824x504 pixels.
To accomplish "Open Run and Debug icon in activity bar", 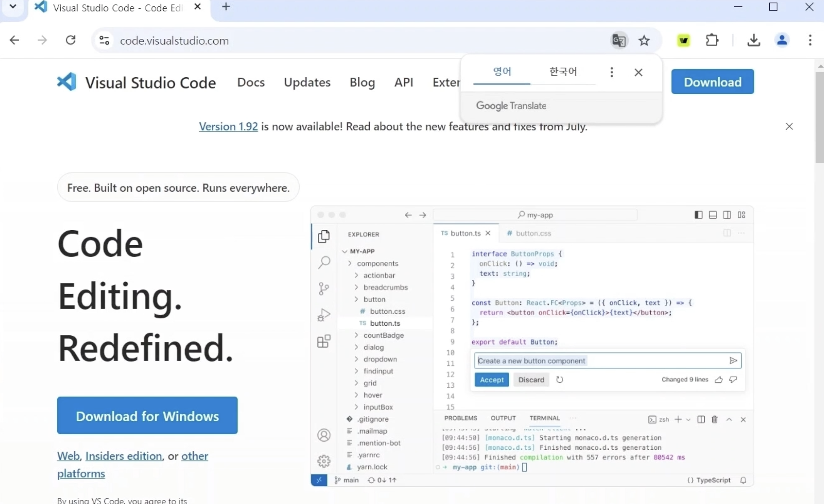I will coord(324,315).
